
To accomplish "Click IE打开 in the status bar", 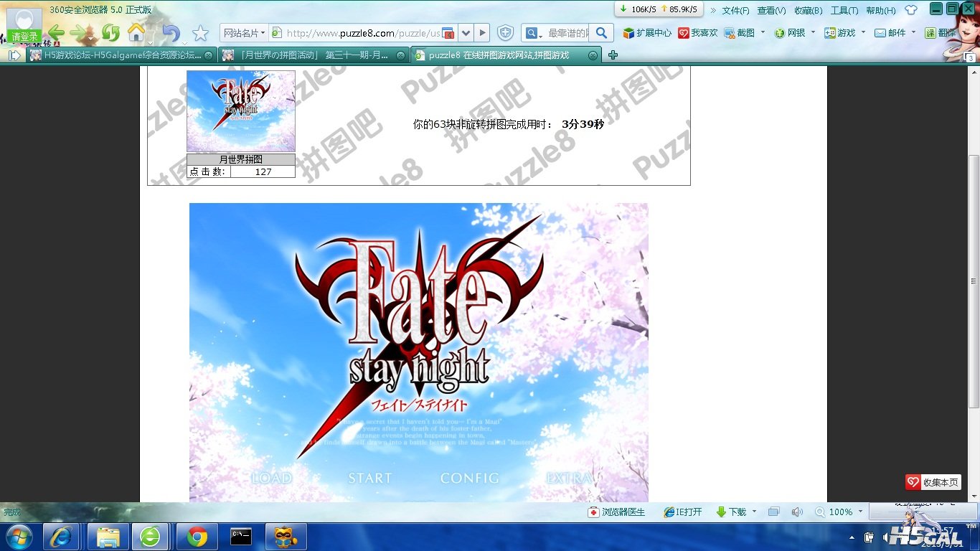I will [x=683, y=512].
